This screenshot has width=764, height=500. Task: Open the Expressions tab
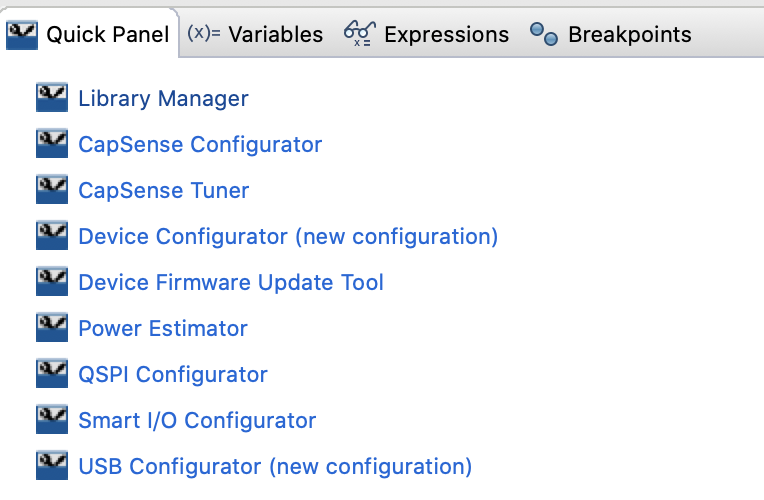coord(426,35)
